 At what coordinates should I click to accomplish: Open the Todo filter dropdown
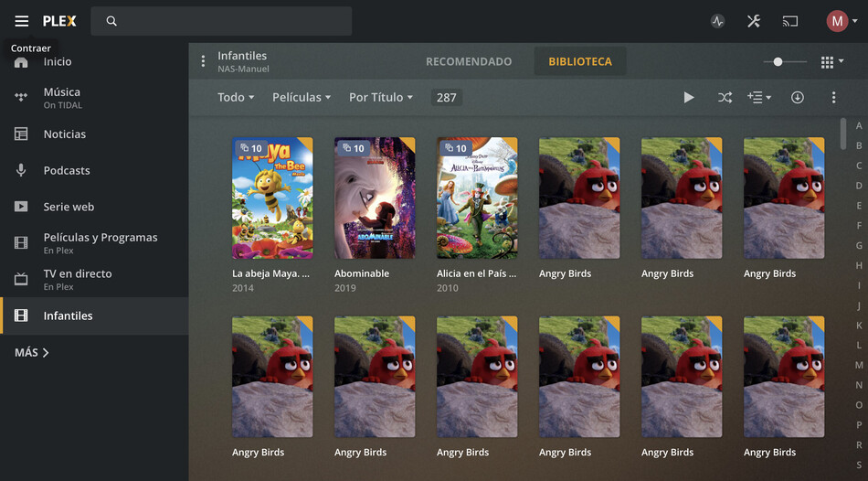coord(236,97)
